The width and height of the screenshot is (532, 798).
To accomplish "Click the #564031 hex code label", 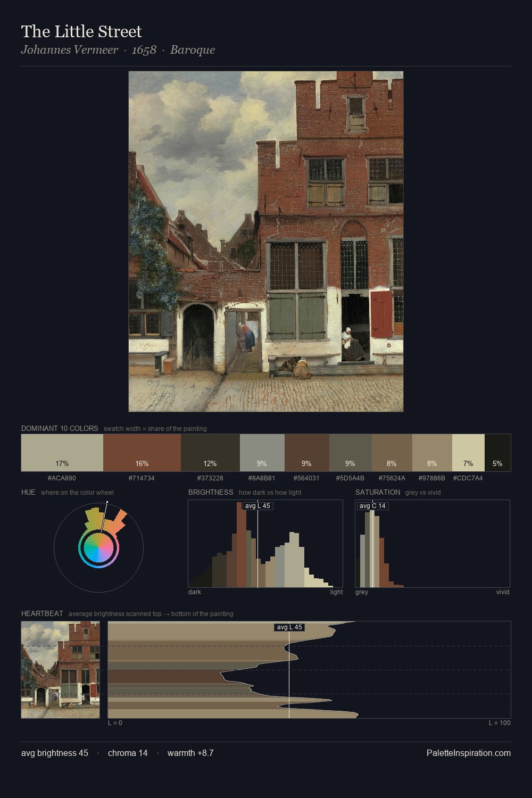I will point(306,478).
